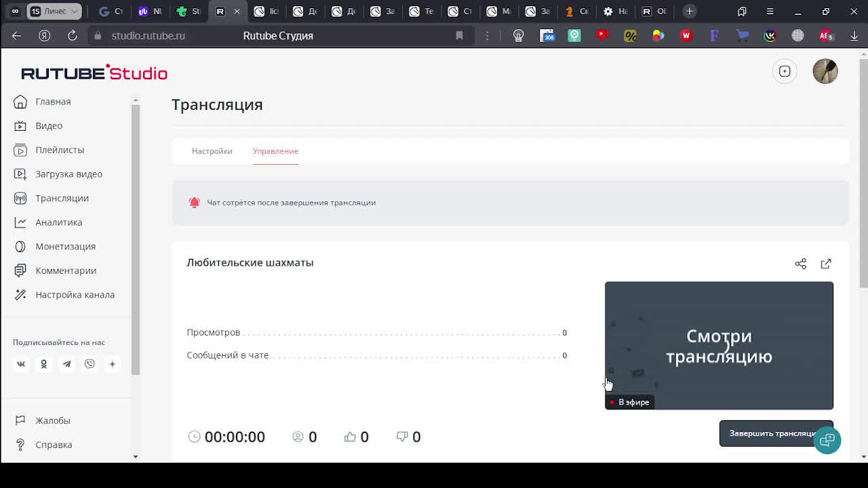The width and height of the screenshot is (868, 488).
Task: Open broadcast in new window icon
Action: pos(826,264)
